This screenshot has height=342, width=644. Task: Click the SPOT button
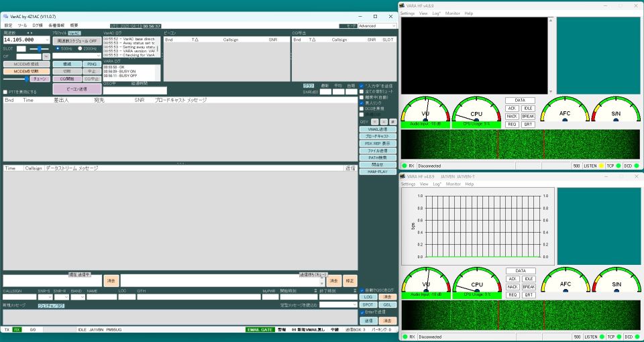tap(368, 304)
